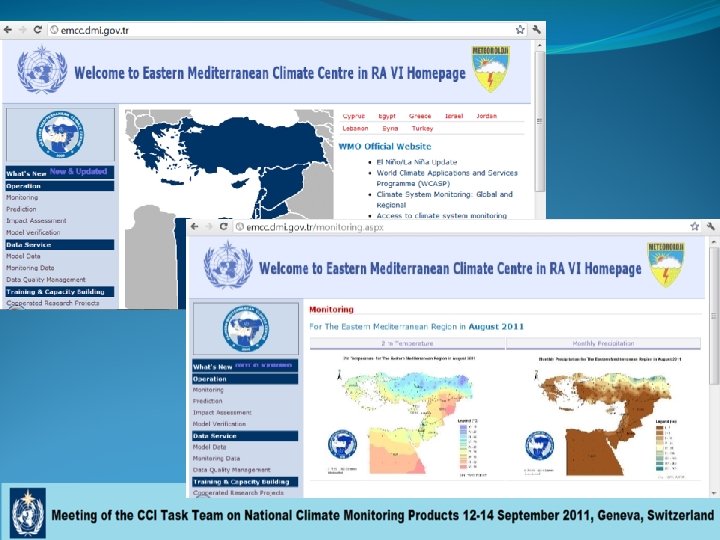Switch to the Monthly Precipitation tab
This screenshot has width=720, height=540.
coord(603,343)
